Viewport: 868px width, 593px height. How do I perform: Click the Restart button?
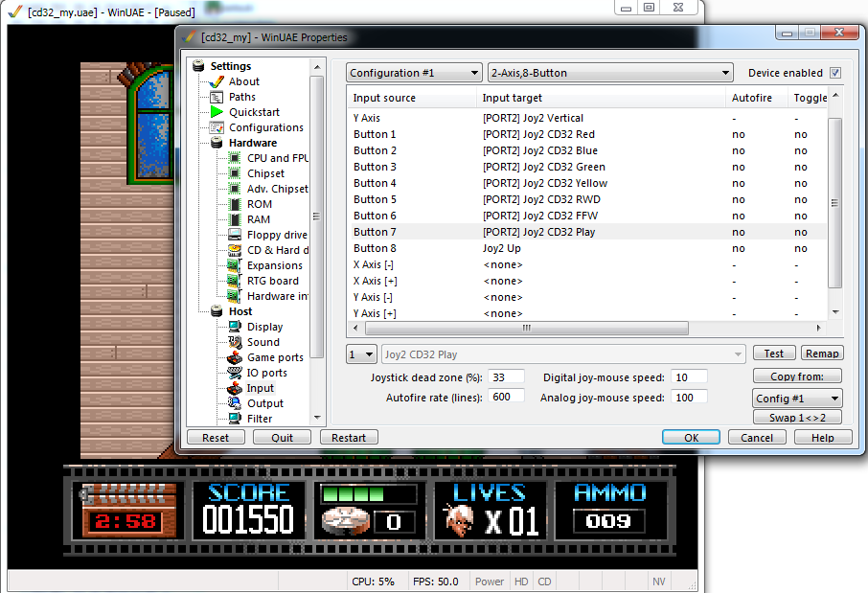[x=349, y=438]
